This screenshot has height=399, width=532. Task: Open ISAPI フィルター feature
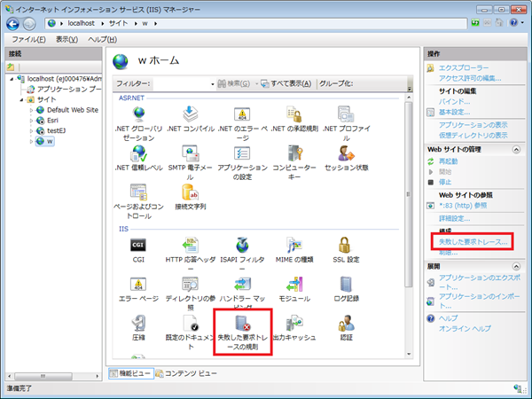tap(242, 254)
